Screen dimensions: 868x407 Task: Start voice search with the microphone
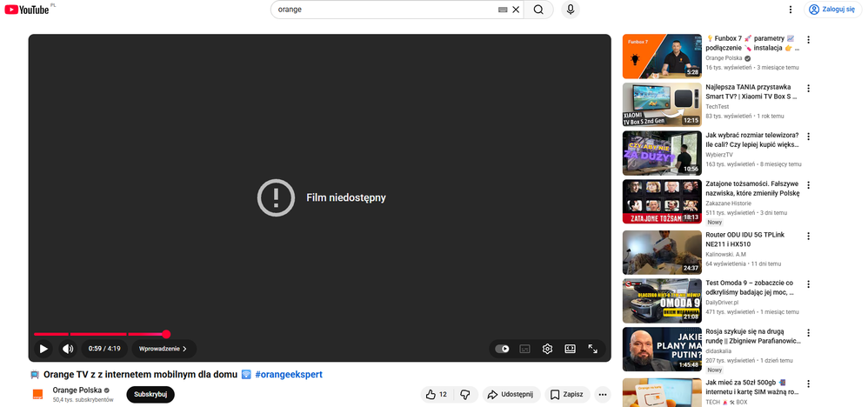point(571,10)
